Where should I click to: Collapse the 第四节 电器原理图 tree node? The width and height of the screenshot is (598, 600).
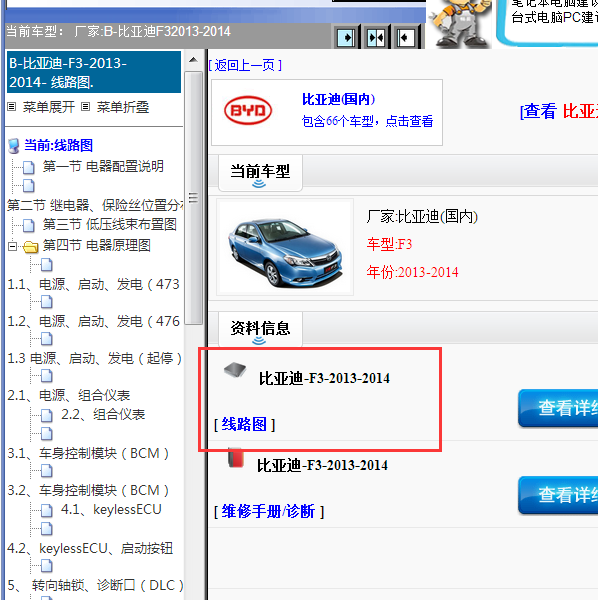(x=12, y=246)
